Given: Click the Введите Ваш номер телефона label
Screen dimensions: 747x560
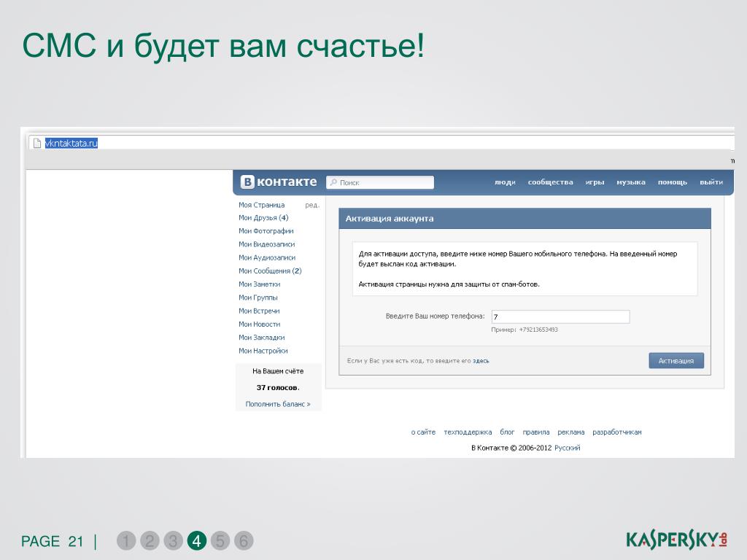Looking at the screenshot, I should (x=435, y=316).
